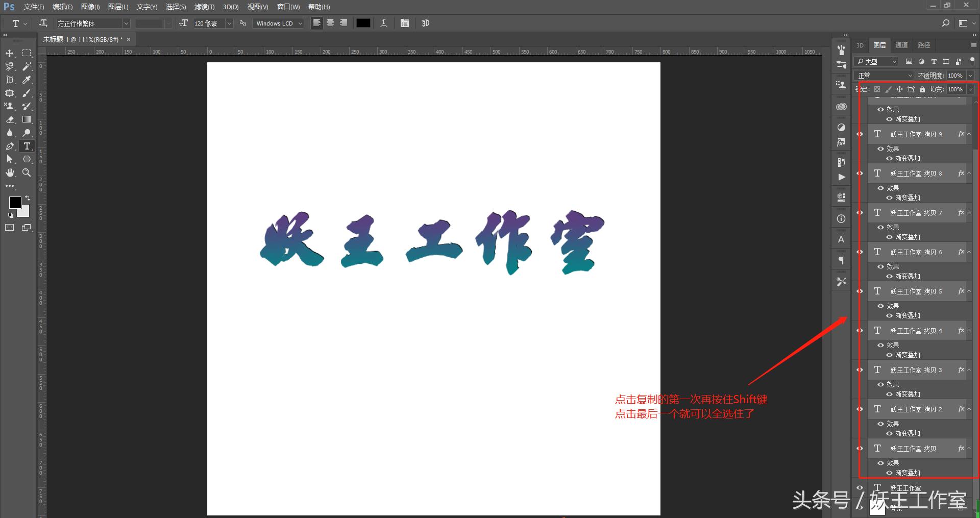Activate the Zoom tool
This screenshot has width=980, height=518.
[x=27, y=173]
